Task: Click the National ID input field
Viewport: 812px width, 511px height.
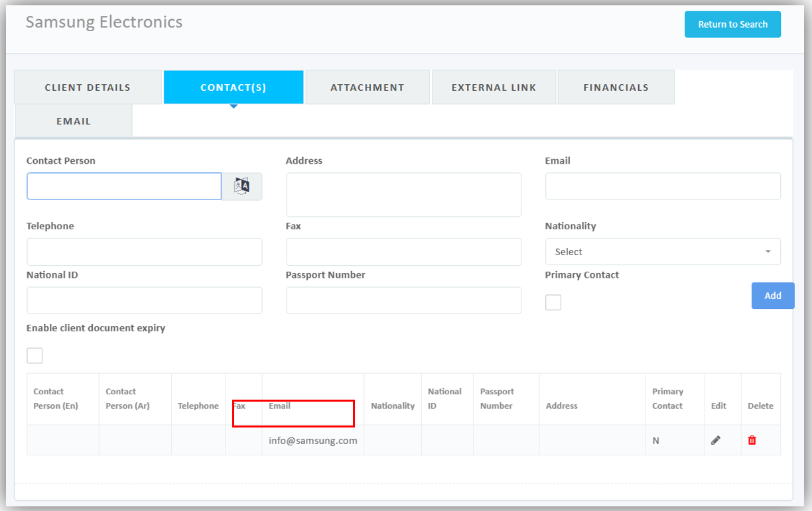Action: 144,300
